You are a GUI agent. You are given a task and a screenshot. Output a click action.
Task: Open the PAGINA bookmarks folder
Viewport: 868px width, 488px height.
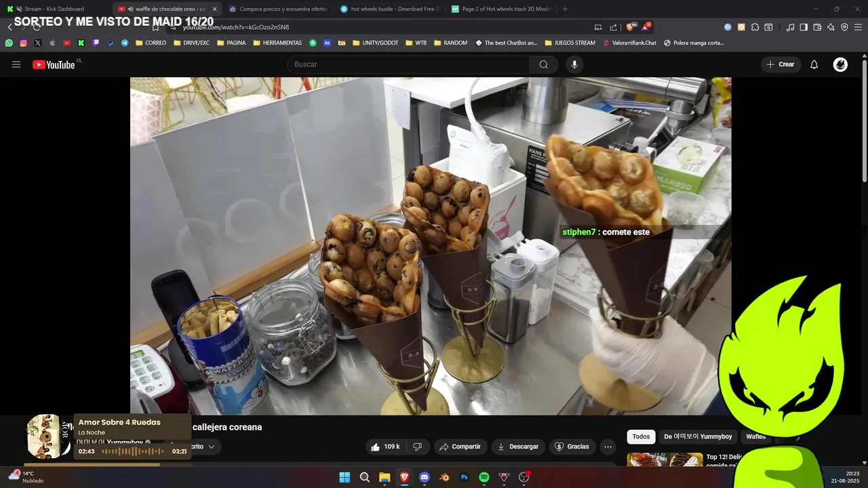231,43
